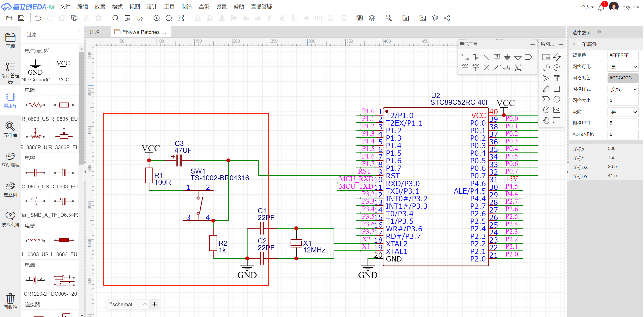This screenshot has height=317, width=644.
Task: Select the No Connect flag tool
Action: [486, 68]
